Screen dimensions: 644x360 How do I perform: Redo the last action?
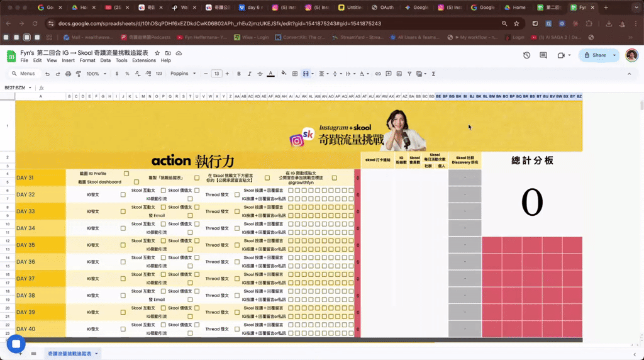(57, 74)
